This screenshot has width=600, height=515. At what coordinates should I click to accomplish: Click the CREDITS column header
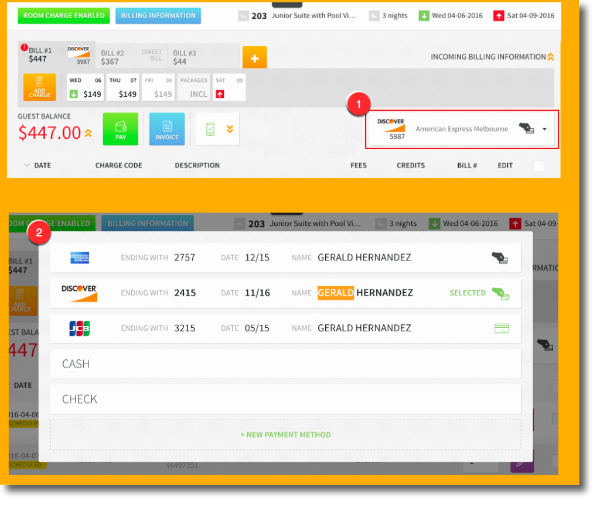pyautogui.click(x=411, y=166)
